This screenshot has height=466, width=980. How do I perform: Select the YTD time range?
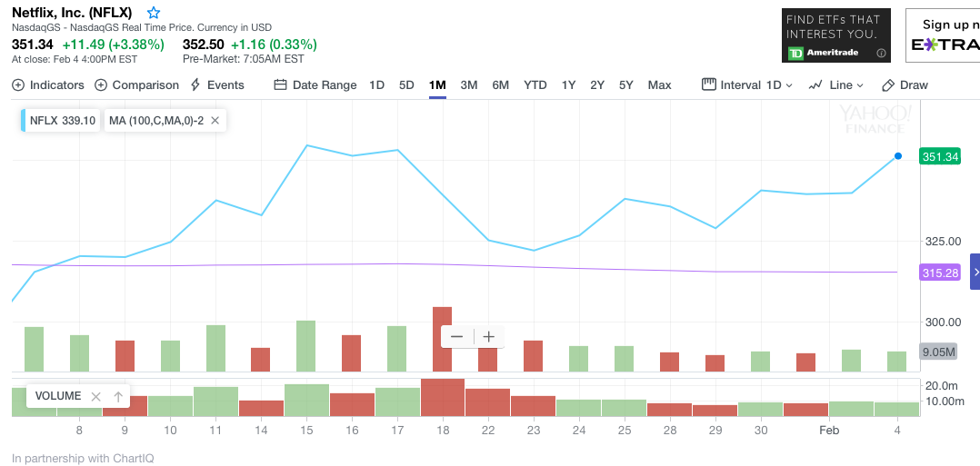(x=535, y=84)
